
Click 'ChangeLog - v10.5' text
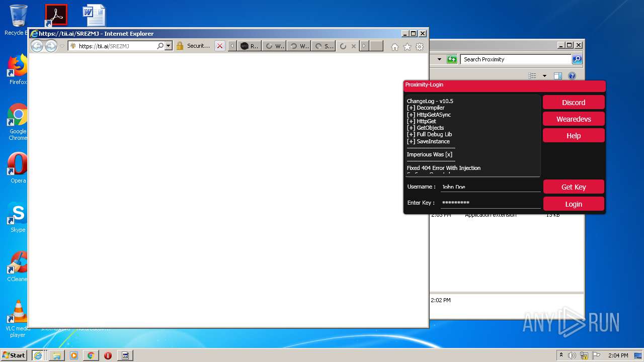coord(430,101)
